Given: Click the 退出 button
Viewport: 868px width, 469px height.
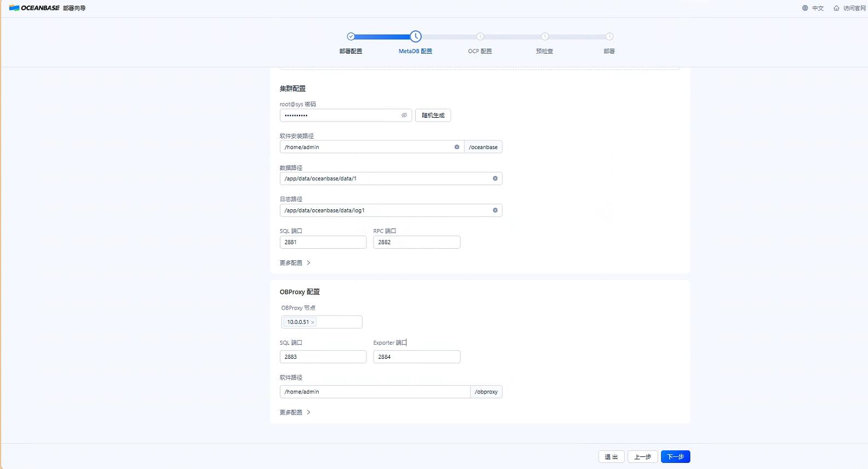Looking at the screenshot, I should pos(611,457).
